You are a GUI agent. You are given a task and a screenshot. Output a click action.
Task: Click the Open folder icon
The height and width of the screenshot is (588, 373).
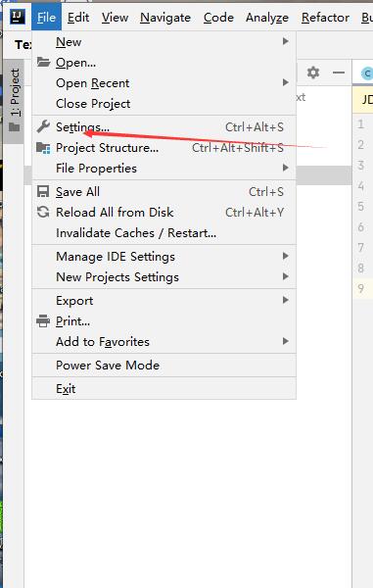point(43,62)
